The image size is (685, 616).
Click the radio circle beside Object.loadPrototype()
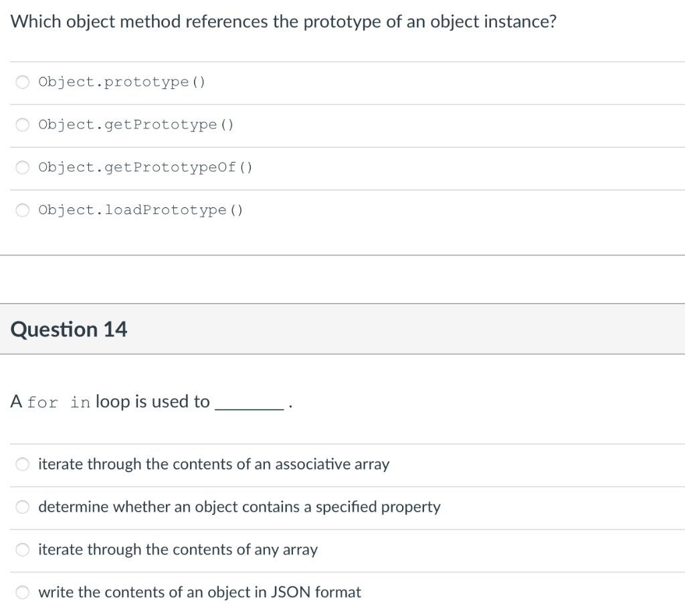pos(22,210)
